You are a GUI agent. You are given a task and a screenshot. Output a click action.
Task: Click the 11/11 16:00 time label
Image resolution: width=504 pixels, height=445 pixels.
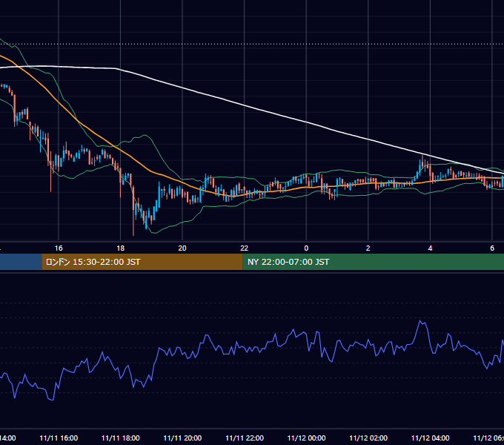coord(59,438)
